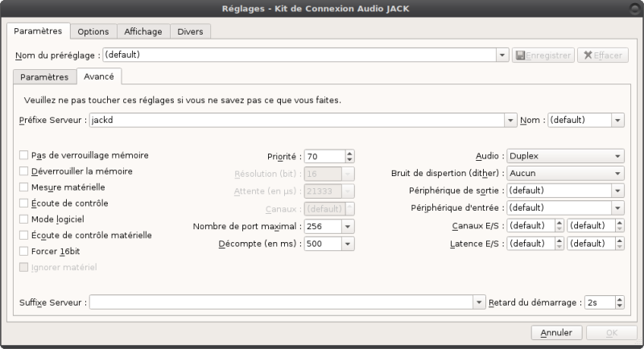Open Bruit de dispertion (dither) dropdown

click(x=566, y=173)
